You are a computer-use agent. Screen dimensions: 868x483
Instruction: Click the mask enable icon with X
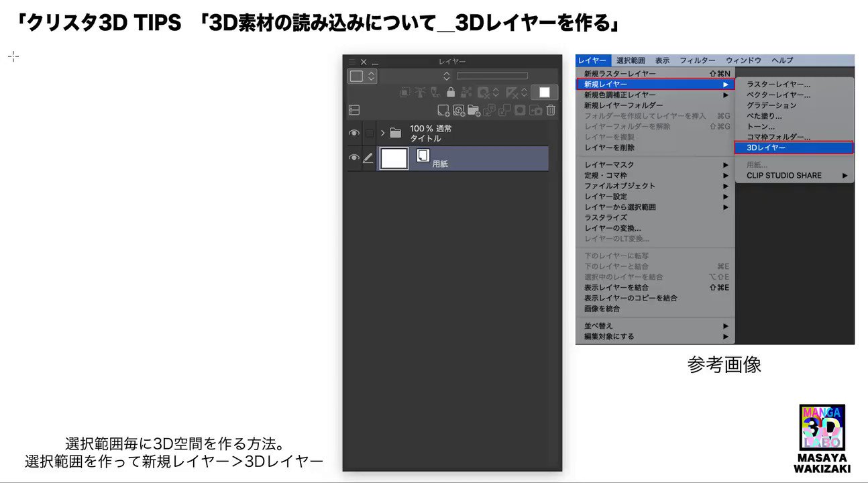coord(483,93)
